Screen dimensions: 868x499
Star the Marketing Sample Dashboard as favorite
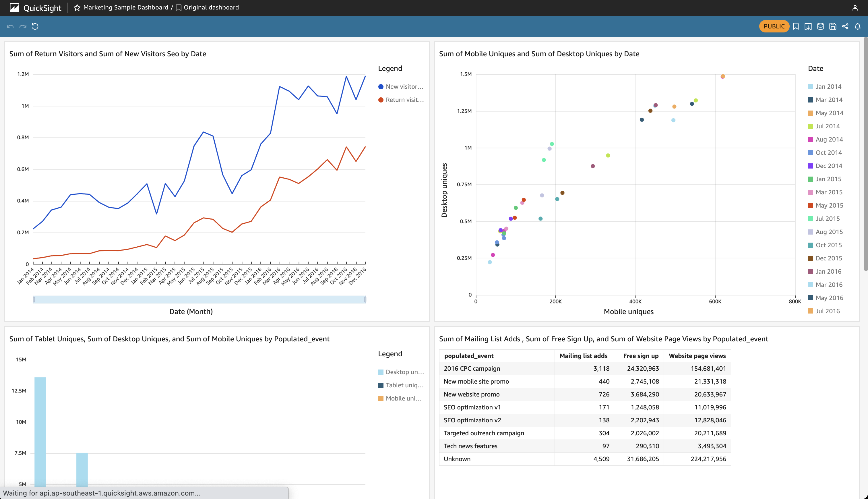click(77, 7)
